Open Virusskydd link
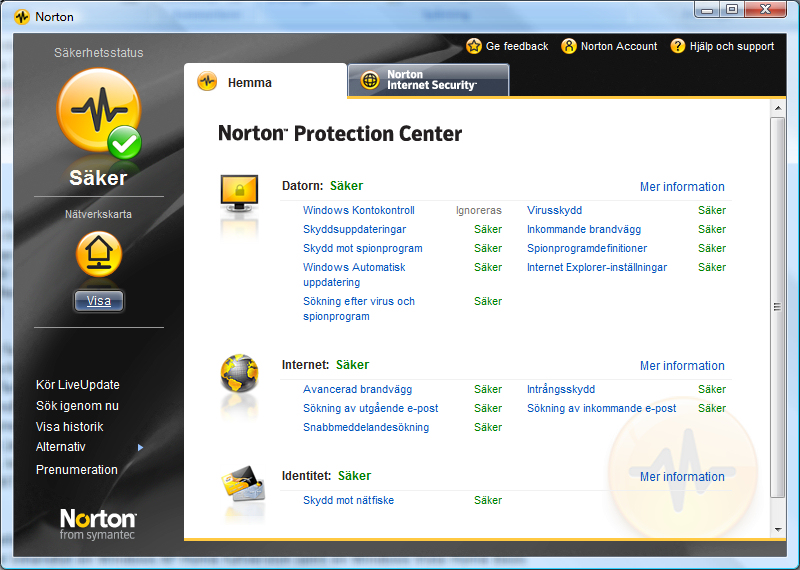The width and height of the screenshot is (800, 570). coord(554,210)
